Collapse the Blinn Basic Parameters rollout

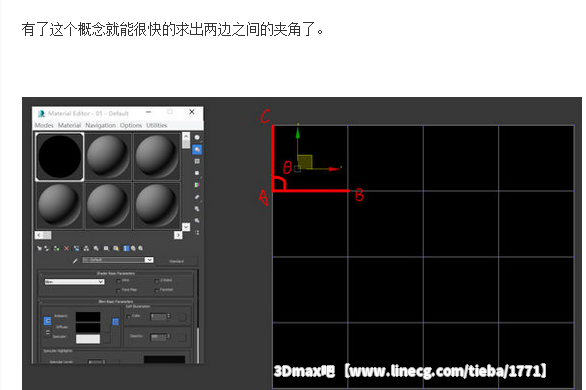[41, 302]
